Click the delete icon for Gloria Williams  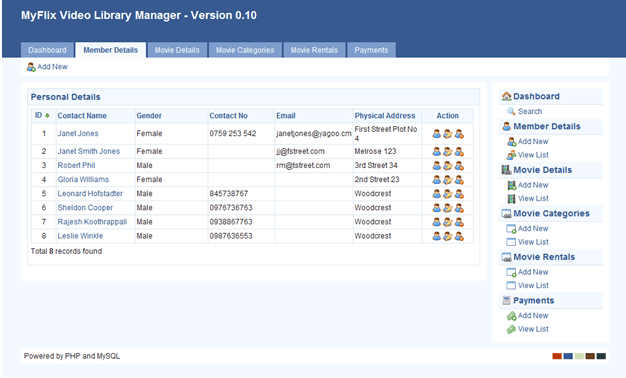pos(459,180)
